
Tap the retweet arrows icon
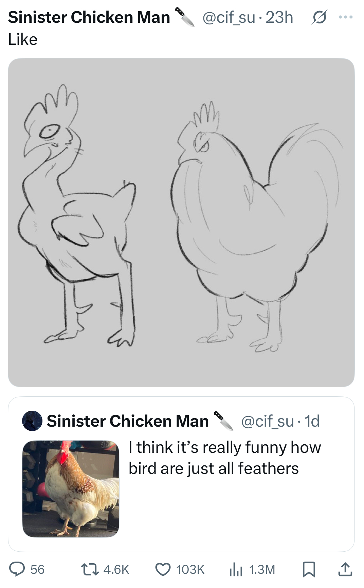[90, 569]
